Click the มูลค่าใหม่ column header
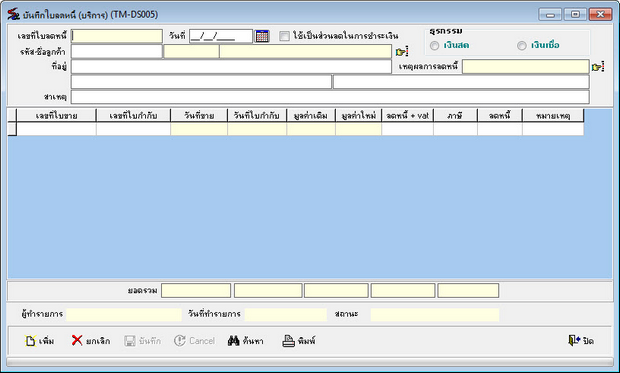Image resolution: width=620 pixels, height=373 pixels. click(x=359, y=115)
